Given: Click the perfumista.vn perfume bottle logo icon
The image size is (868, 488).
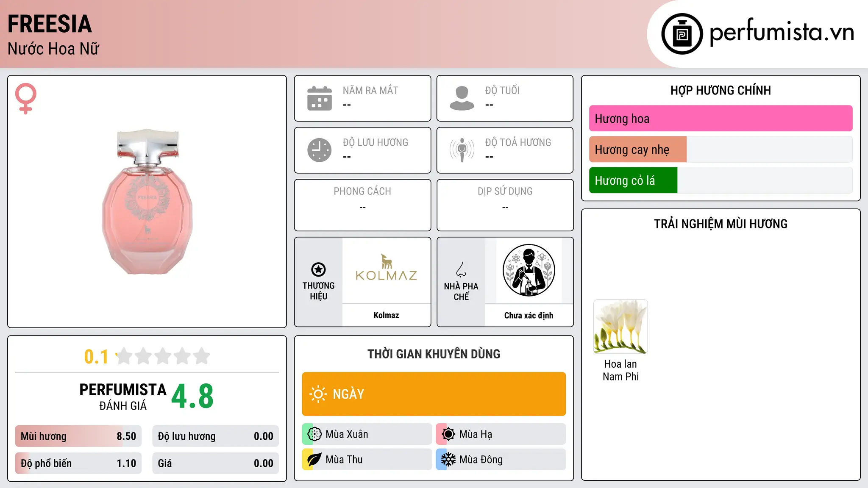Looking at the screenshot, I should click(682, 34).
